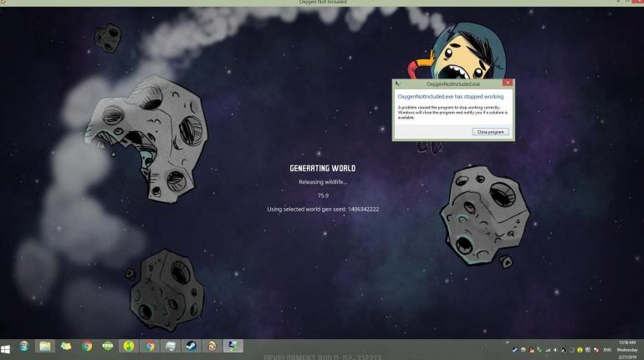Close the OxygenNotIncluded.exe error dialog
The image size is (644, 360).
[508, 83]
